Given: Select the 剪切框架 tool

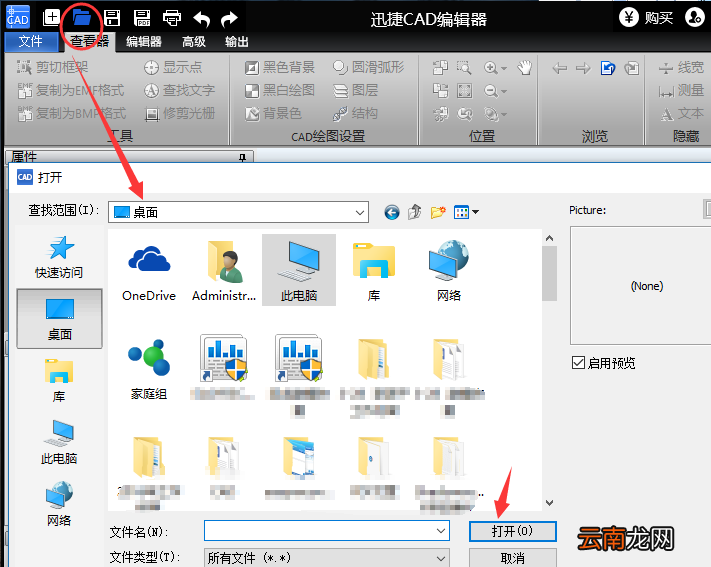Looking at the screenshot, I should (x=52, y=67).
